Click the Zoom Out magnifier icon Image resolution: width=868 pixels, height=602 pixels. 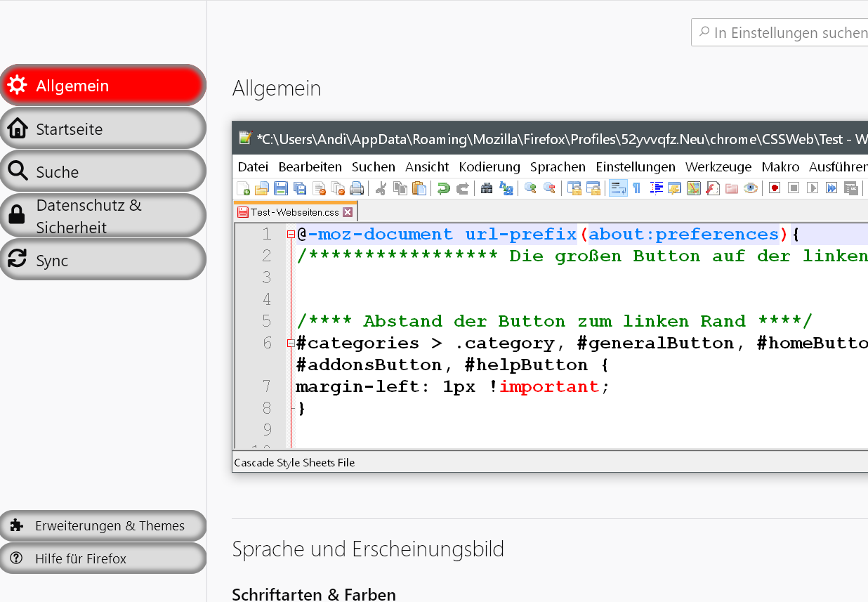click(549, 188)
